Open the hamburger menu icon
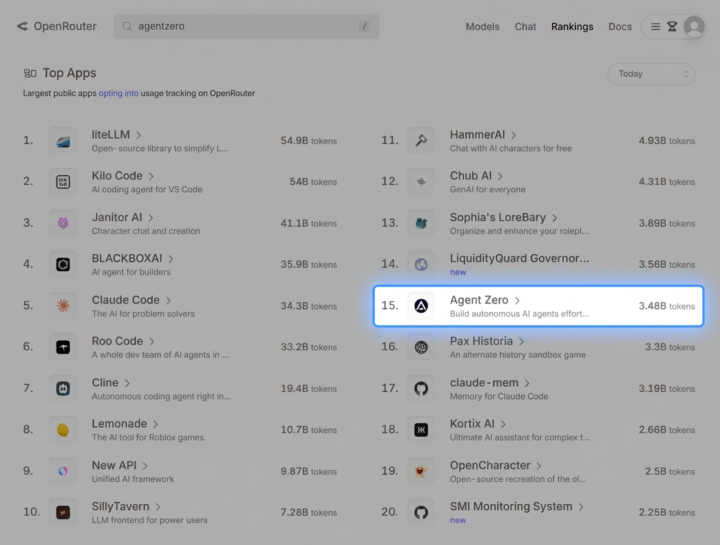Viewport: 720px width, 545px height. [x=655, y=27]
